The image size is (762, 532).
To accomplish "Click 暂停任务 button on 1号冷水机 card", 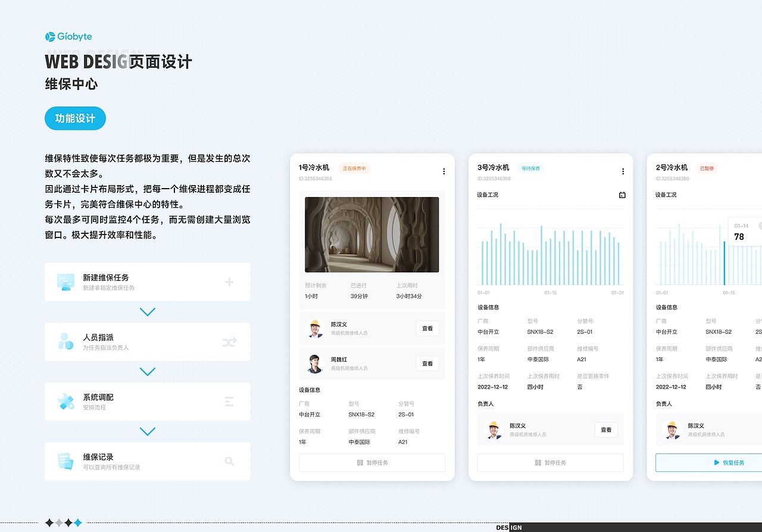I will pos(372,462).
